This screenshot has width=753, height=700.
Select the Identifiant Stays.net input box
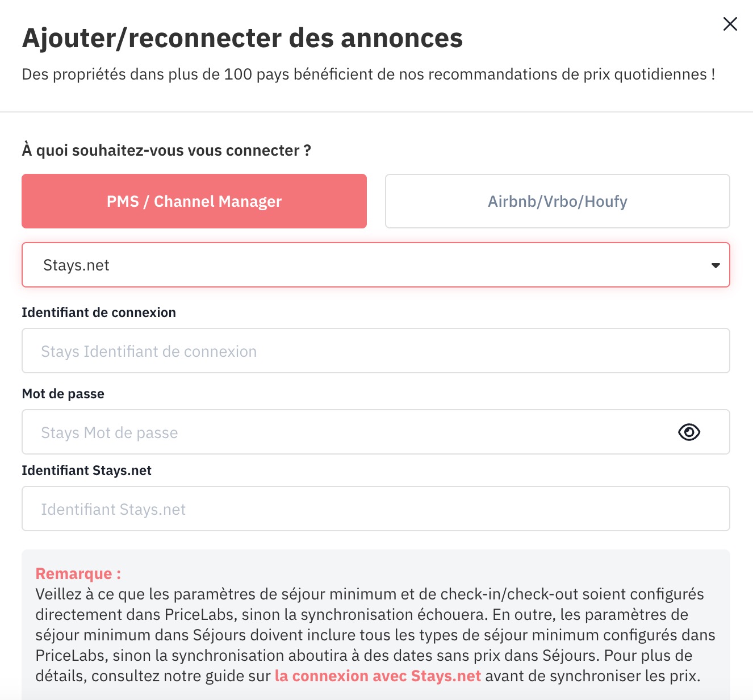point(376,509)
